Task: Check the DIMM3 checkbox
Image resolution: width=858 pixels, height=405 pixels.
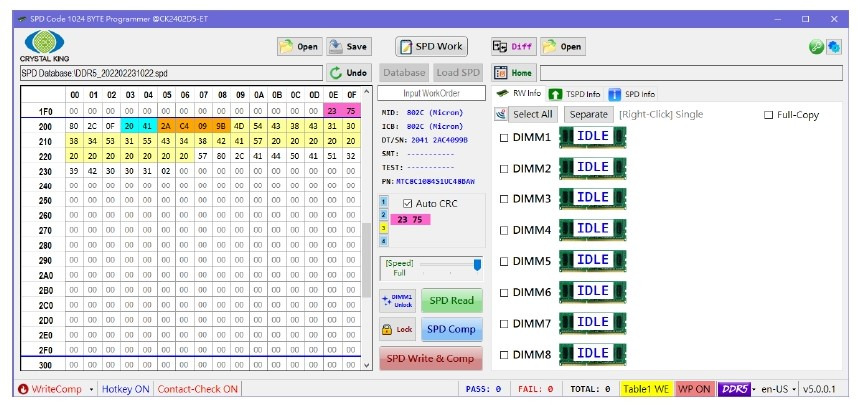Action: click(x=504, y=200)
